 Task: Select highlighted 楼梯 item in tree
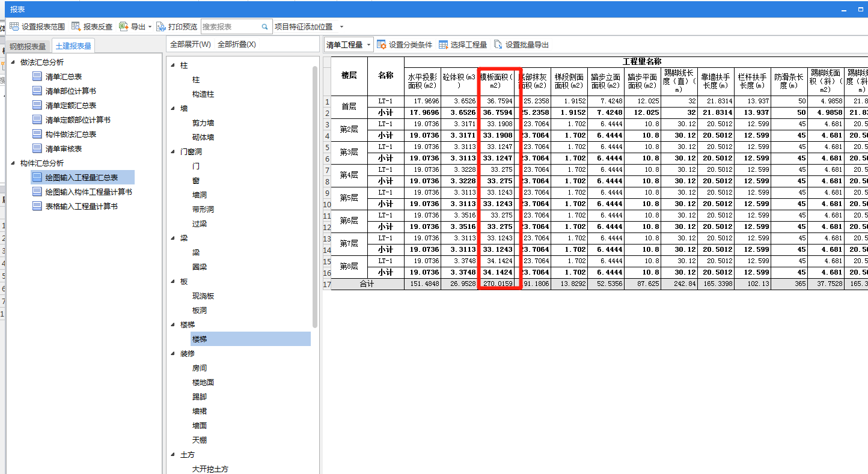click(x=251, y=339)
